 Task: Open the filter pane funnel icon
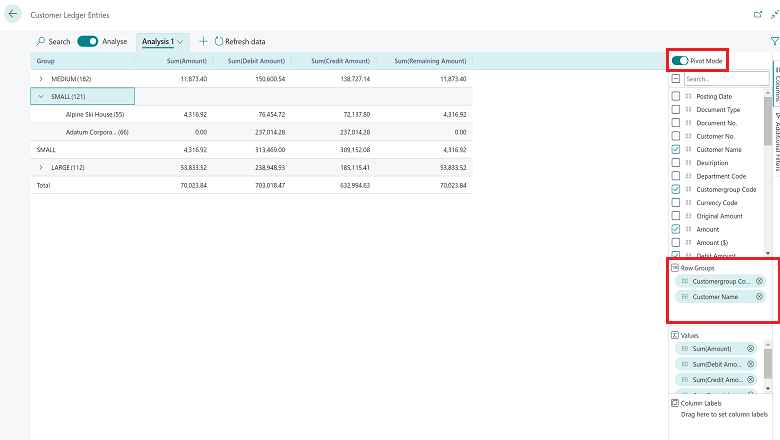coord(775,41)
